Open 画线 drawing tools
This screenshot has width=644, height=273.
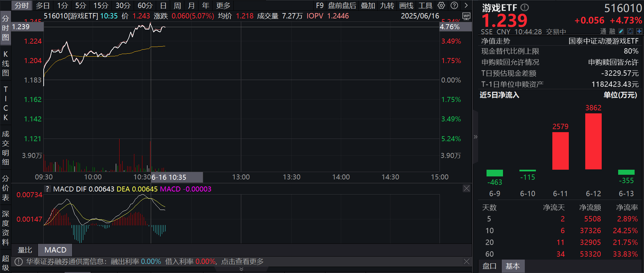click(x=406, y=5)
